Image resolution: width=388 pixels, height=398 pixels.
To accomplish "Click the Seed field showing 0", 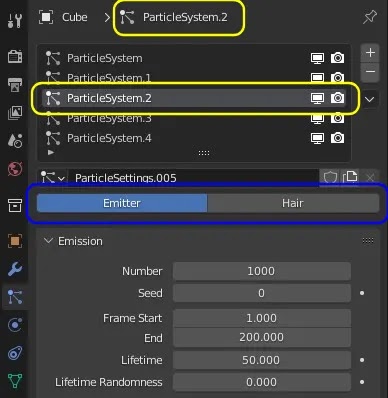I will click(262, 293).
